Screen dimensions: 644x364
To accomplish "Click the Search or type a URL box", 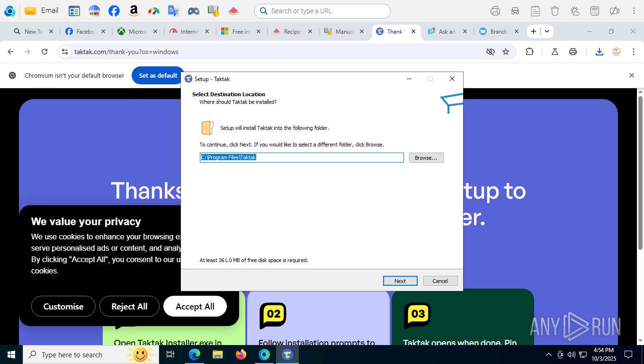I will click(x=322, y=11).
